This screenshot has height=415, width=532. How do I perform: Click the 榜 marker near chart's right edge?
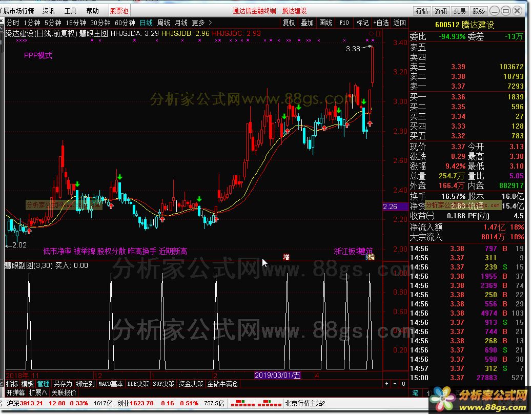[371, 257]
